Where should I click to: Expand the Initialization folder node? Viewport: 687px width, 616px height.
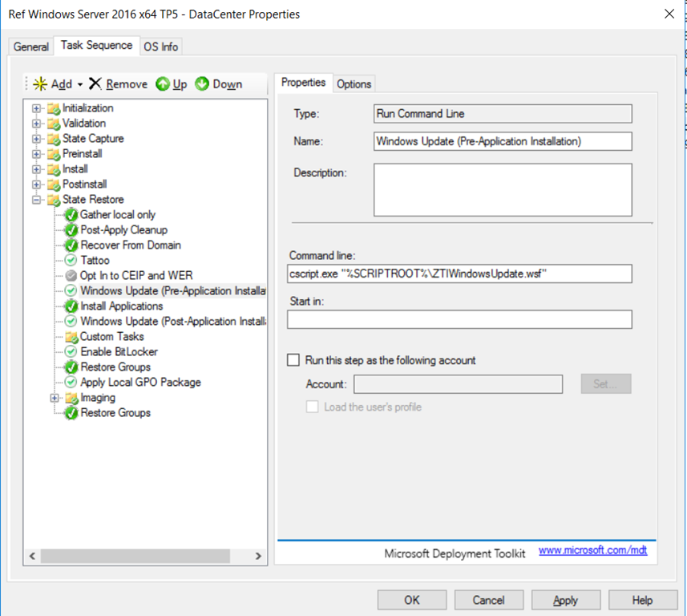(36, 108)
